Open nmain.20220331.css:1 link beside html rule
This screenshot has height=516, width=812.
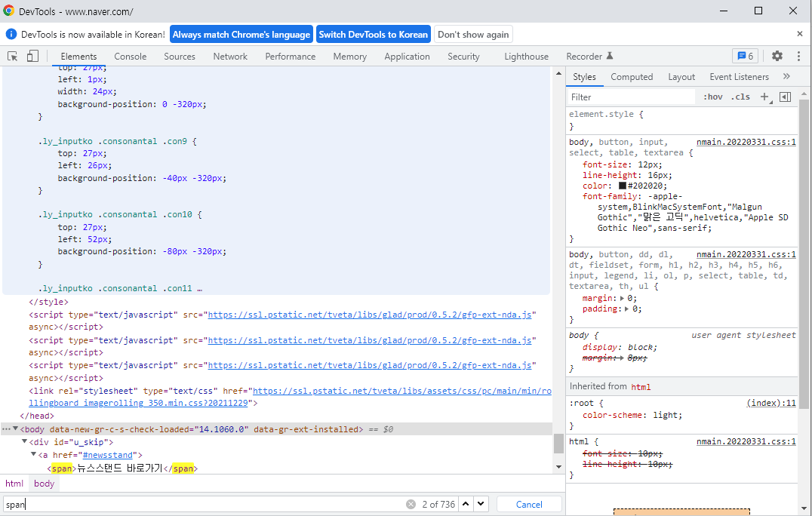746,441
